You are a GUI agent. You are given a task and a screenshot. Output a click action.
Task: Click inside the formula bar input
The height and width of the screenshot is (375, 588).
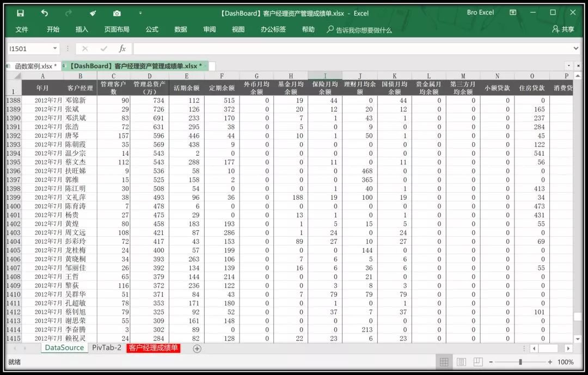[x=352, y=49]
